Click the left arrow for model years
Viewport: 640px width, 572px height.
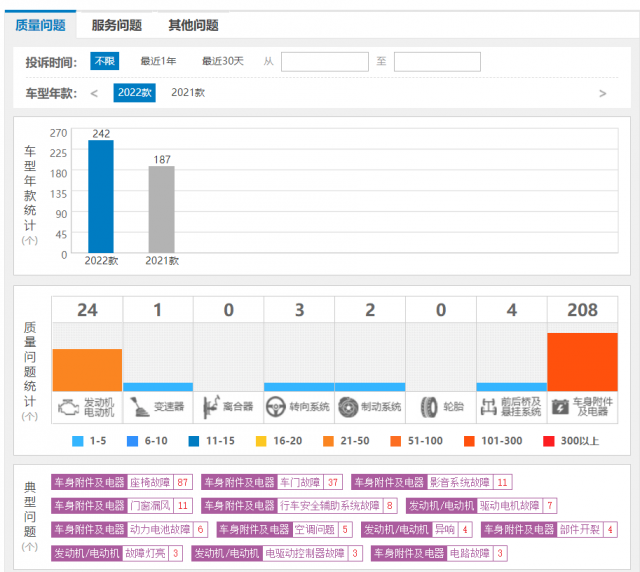click(x=94, y=93)
